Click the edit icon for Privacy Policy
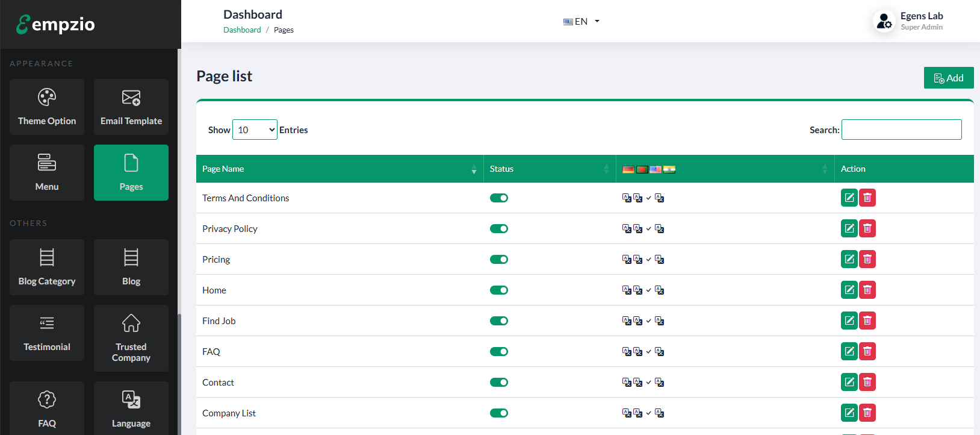 849,228
